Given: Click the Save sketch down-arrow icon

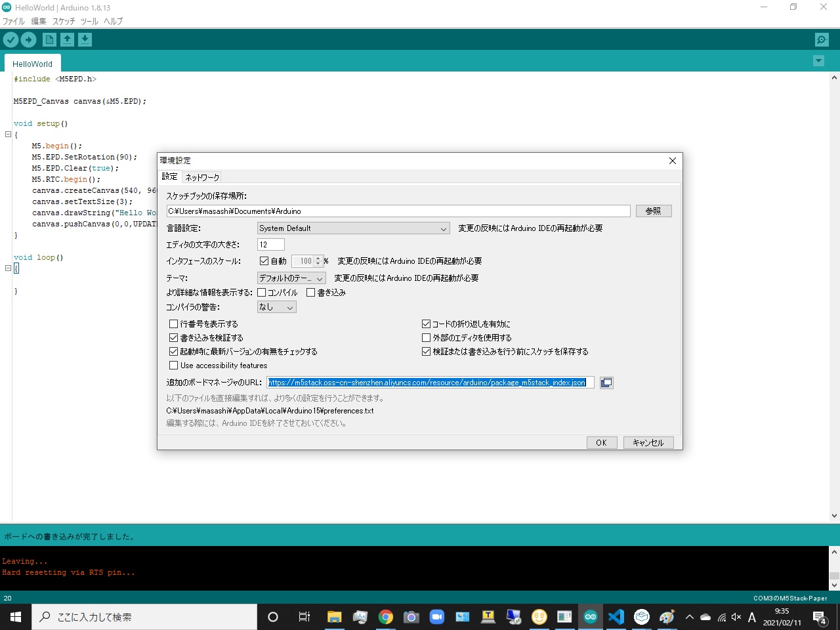Looking at the screenshot, I should click(x=85, y=40).
